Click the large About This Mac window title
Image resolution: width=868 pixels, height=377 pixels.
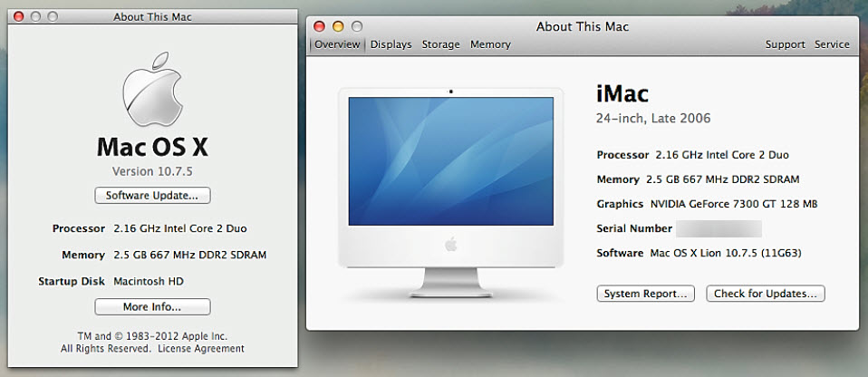(583, 26)
